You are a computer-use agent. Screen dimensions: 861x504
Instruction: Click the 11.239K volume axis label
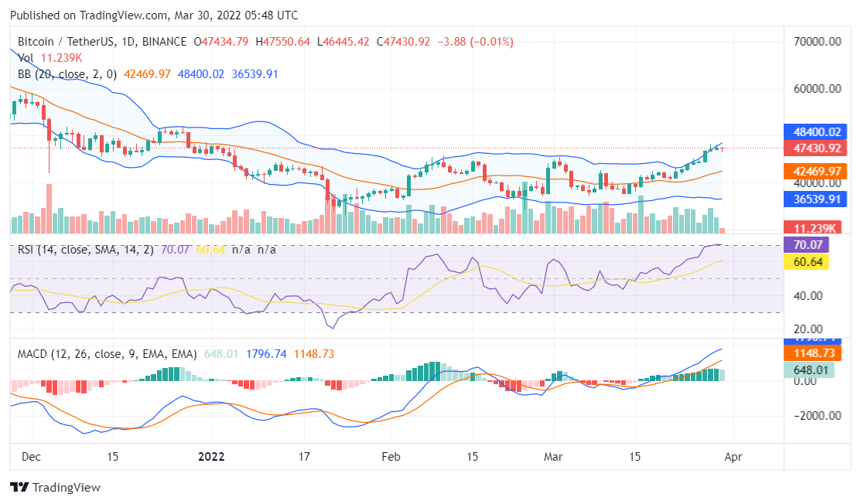pos(813,227)
